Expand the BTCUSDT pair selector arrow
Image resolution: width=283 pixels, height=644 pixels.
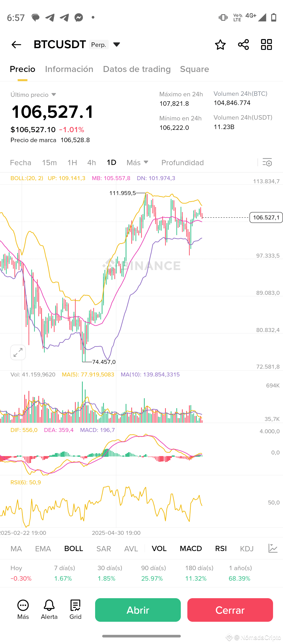coord(117,45)
